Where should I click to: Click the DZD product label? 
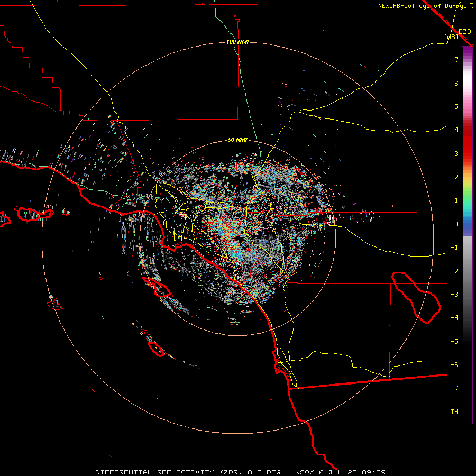pyautogui.click(x=465, y=32)
